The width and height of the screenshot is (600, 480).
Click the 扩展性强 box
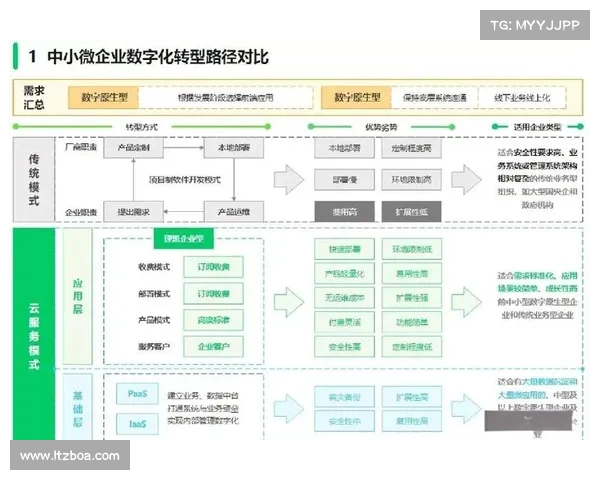pyautogui.click(x=412, y=297)
